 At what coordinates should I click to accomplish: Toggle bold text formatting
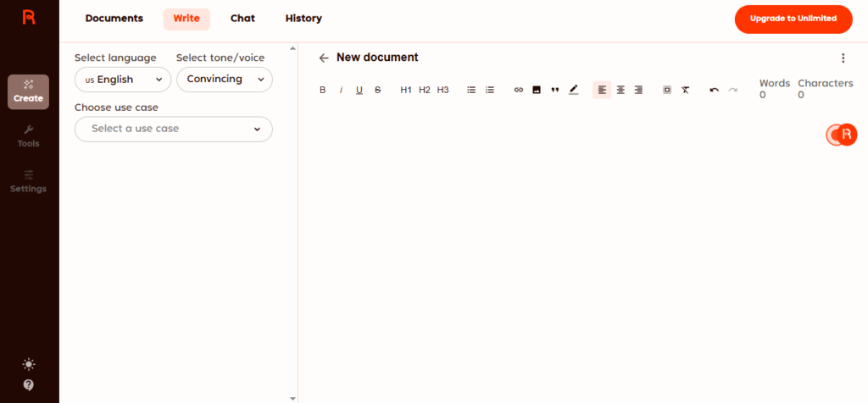coord(322,90)
